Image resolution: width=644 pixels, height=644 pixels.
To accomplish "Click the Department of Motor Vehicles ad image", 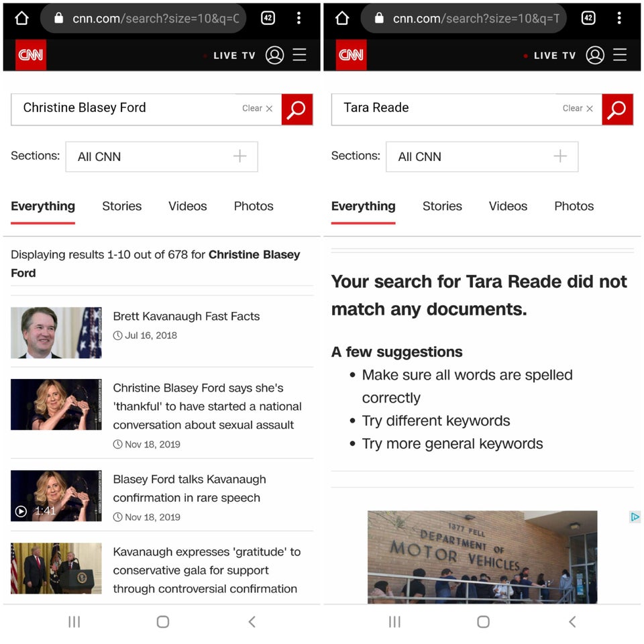I will point(482,557).
